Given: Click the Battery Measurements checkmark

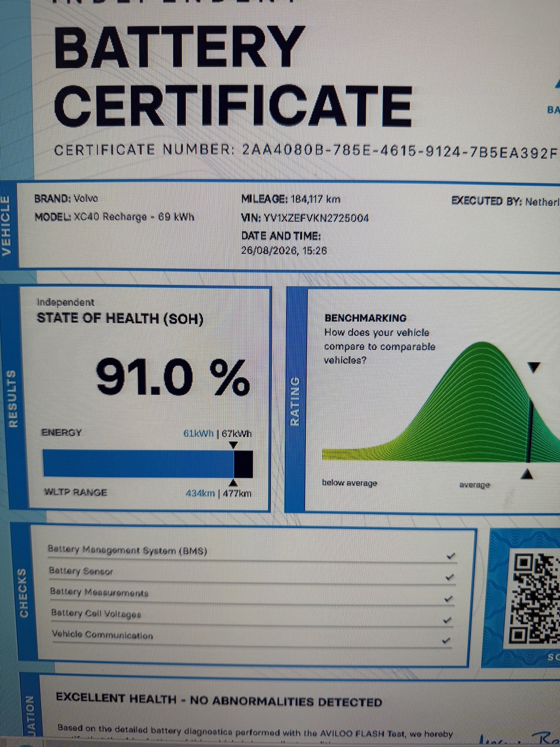Looking at the screenshot, I should 448,599.
